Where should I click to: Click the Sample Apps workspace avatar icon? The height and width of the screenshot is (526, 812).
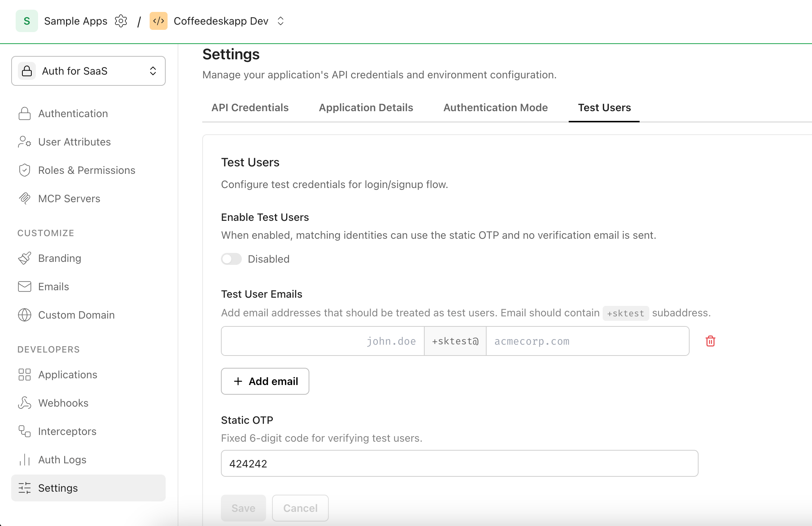pos(26,21)
